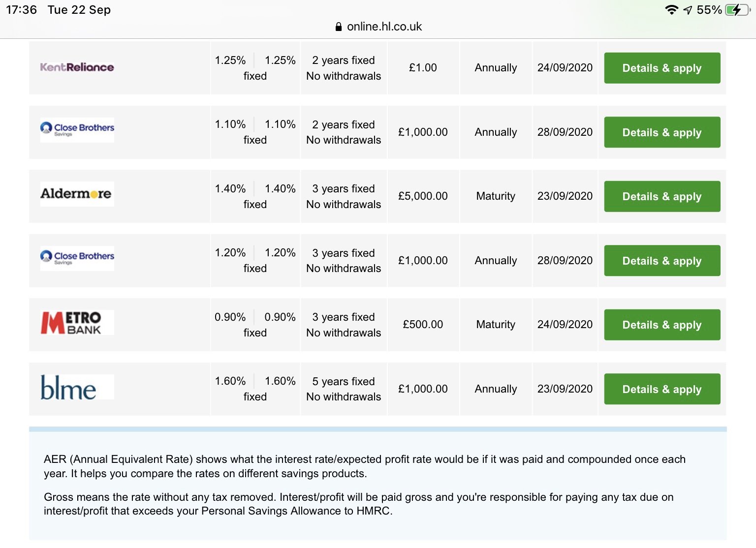Tap the 17:36 clock in status bar

(x=21, y=10)
